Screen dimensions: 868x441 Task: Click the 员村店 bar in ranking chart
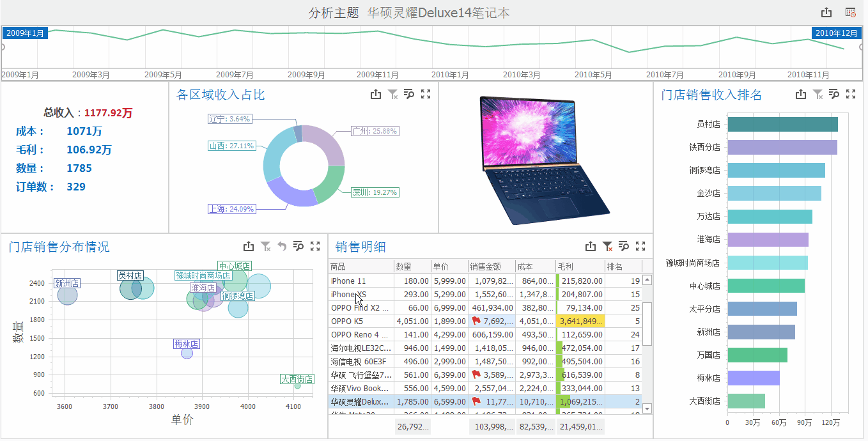pos(782,124)
